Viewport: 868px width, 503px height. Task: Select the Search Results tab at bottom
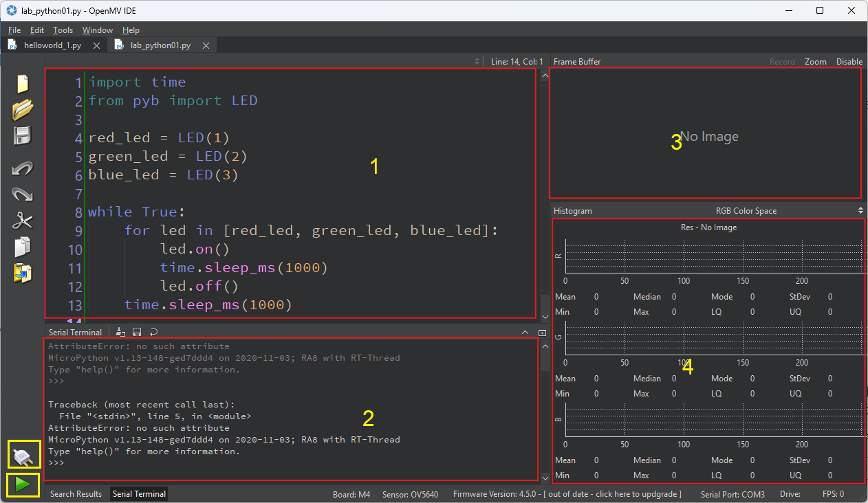click(x=76, y=493)
